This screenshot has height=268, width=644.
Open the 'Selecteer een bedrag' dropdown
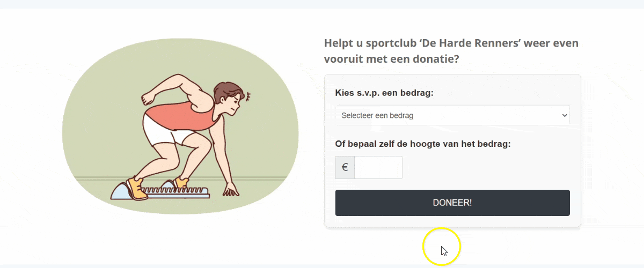452,115
